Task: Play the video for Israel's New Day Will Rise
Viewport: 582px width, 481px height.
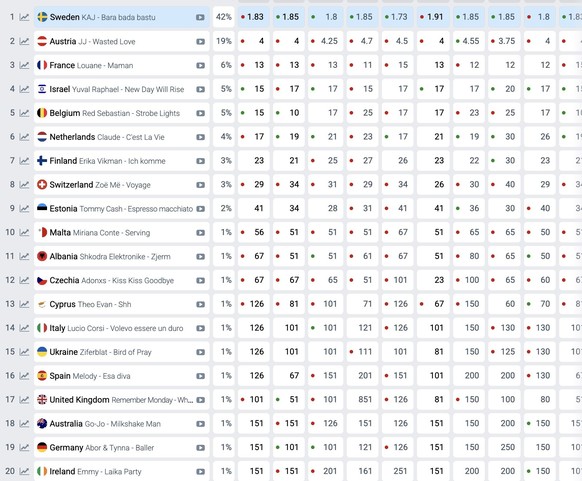Action: pos(200,89)
